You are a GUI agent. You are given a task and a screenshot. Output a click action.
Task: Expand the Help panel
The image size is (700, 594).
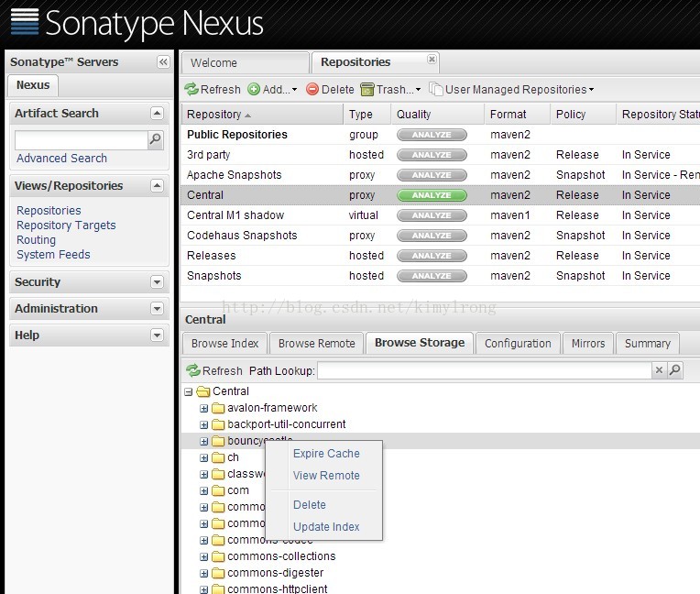157,335
